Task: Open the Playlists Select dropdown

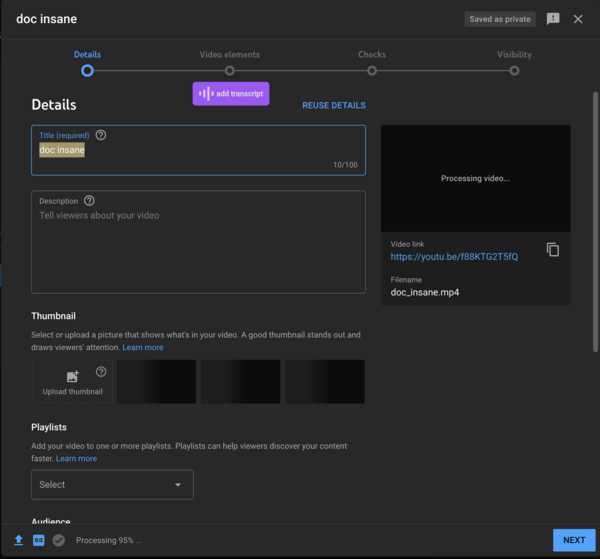Action: [x=112, y=485]
